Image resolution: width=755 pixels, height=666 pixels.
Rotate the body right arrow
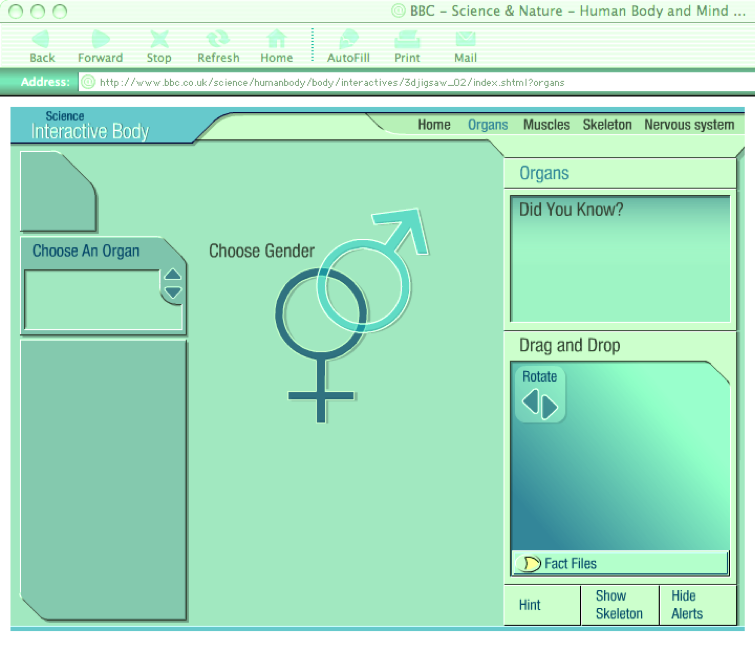pos(550,406)
